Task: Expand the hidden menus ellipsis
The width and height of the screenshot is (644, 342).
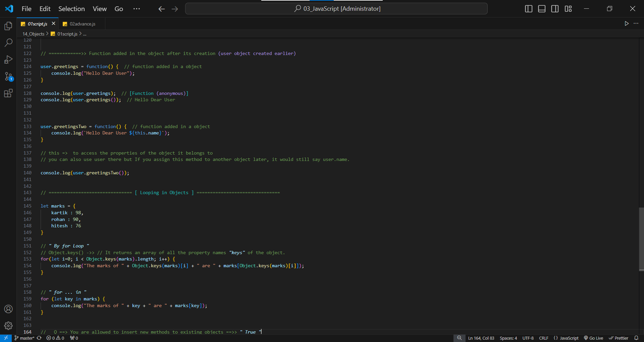Action: coord(137,9)
